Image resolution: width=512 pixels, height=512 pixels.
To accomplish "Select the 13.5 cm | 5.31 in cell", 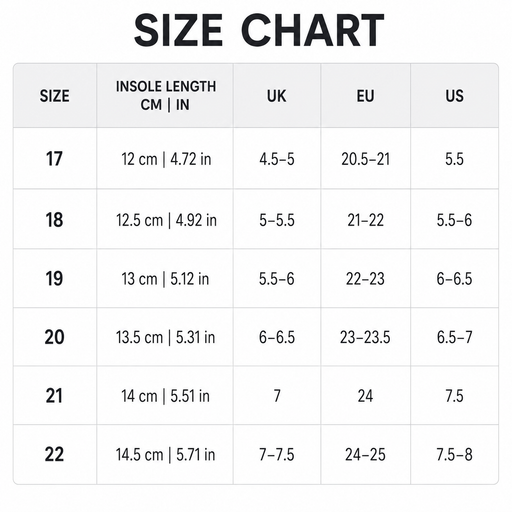I will (x=166, y=337).
